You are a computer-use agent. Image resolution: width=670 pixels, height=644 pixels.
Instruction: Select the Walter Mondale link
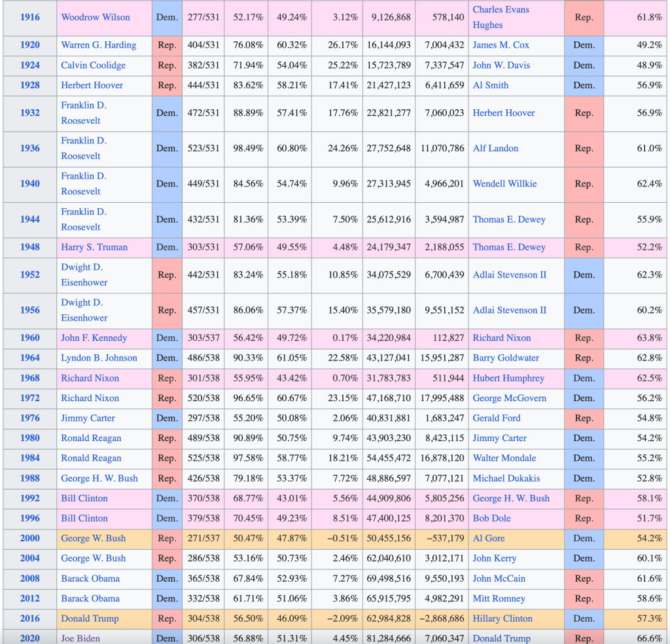point(504,458)
